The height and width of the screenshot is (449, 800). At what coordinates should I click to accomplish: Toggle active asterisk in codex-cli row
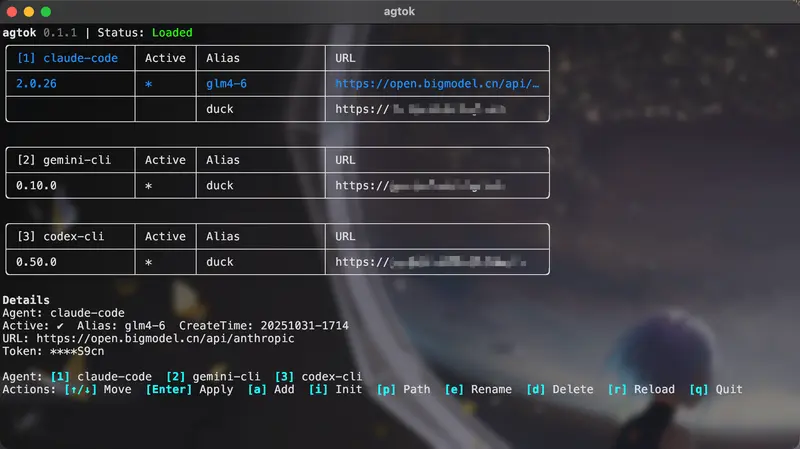149,262
